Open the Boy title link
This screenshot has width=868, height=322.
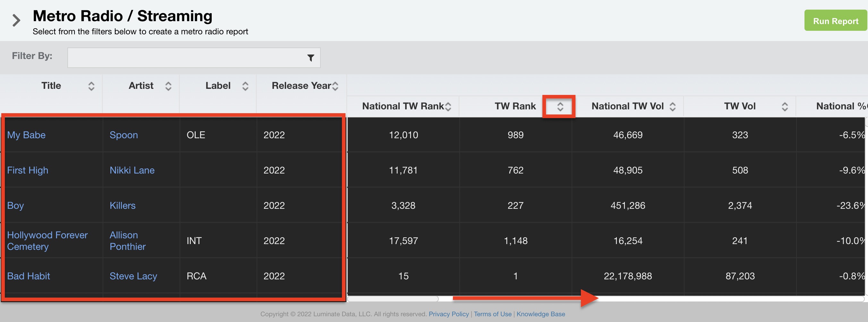tap(15, 206)
